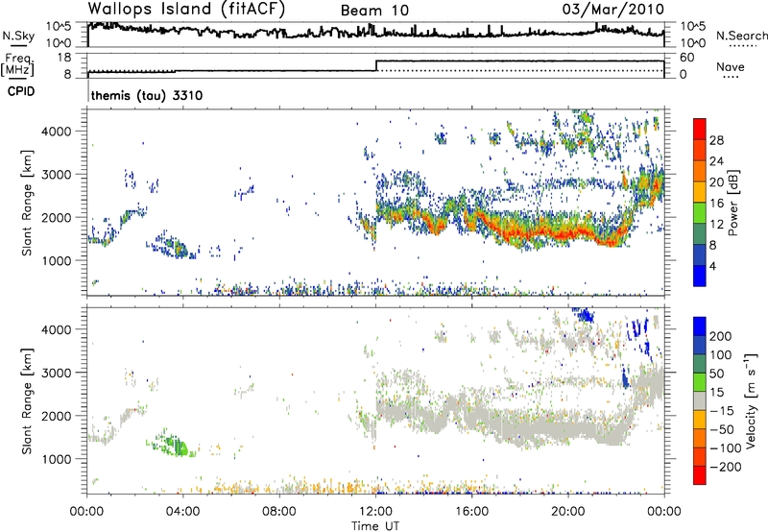Click frequency axis value '18'

[64, 58]
